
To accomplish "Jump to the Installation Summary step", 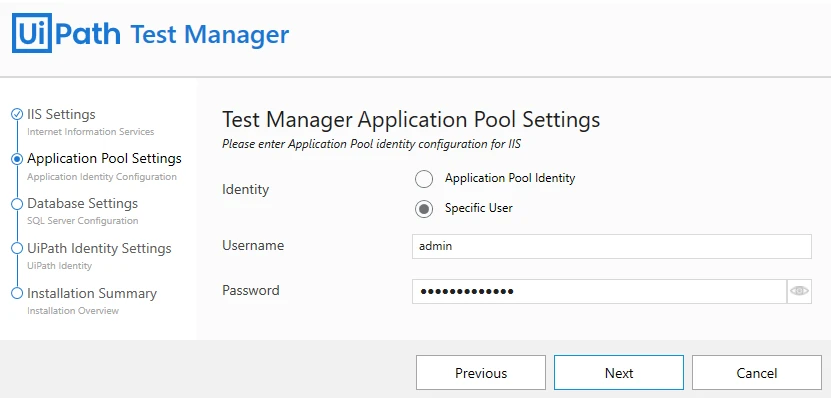I will click(92, 294).
